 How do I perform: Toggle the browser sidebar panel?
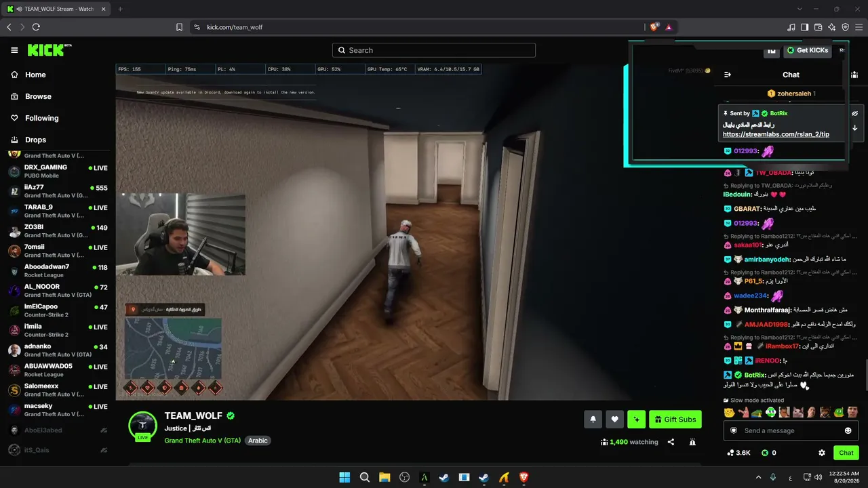(805, 27)
